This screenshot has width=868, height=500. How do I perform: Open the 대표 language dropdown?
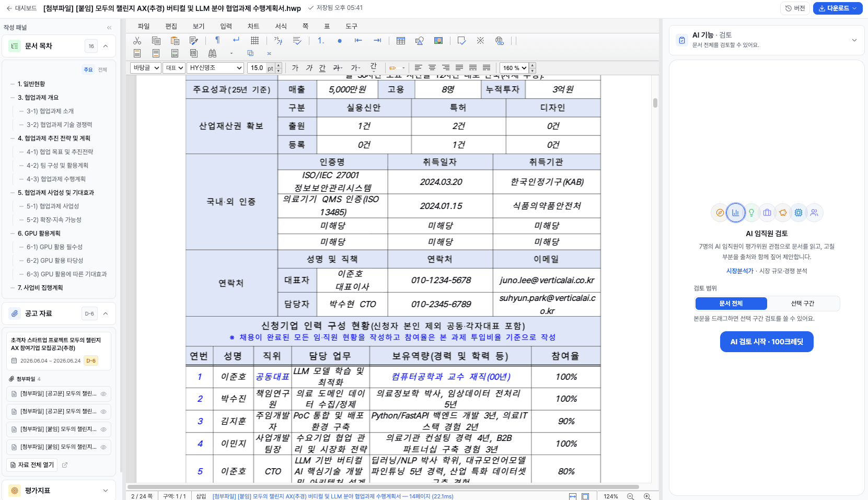174,68
